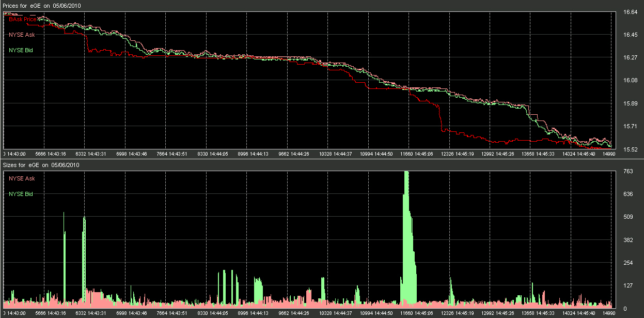Select NYSE Bid legend in the sizes chart

(x=21, y=194)
